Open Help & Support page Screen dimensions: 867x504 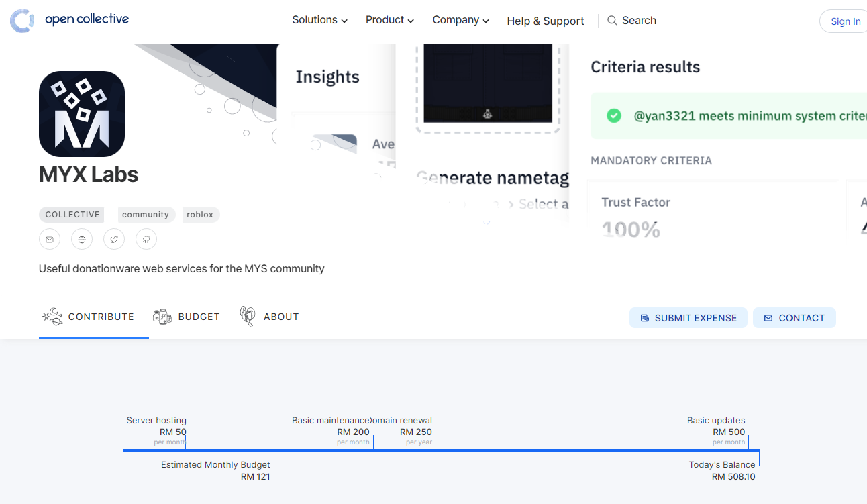[546, 21]
